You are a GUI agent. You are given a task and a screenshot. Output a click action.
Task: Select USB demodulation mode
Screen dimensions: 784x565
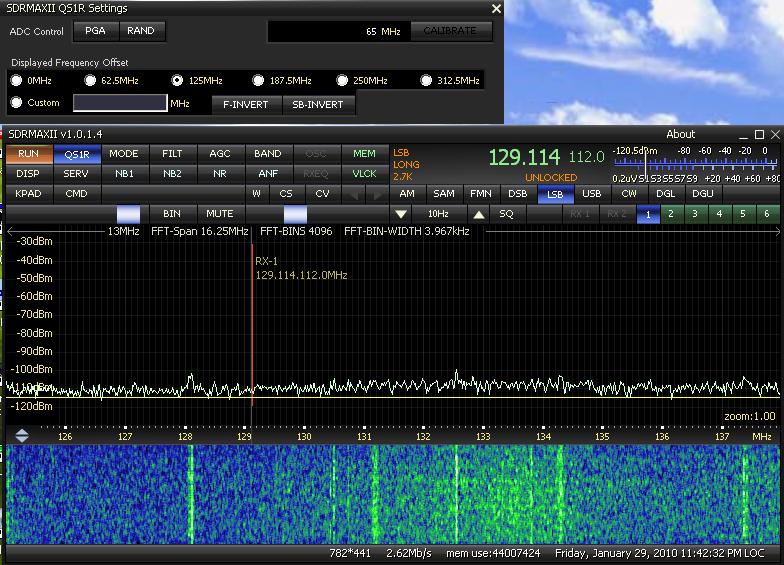(592, 194)
